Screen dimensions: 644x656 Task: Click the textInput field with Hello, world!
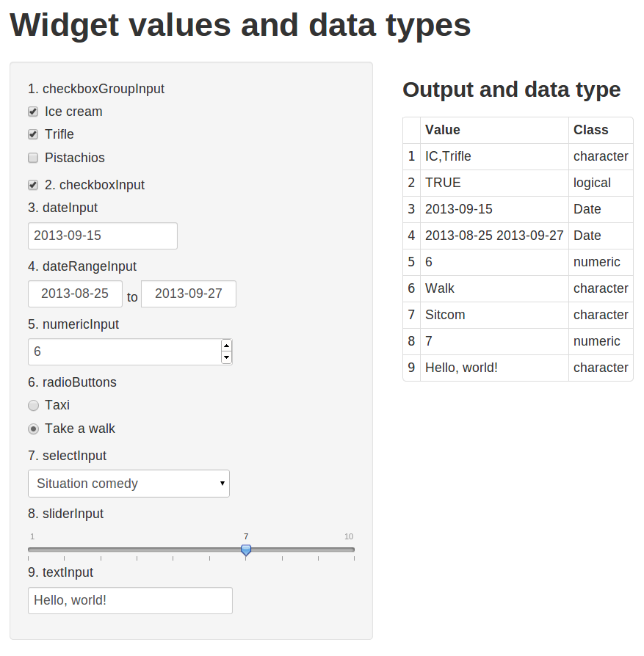point(130,600)
